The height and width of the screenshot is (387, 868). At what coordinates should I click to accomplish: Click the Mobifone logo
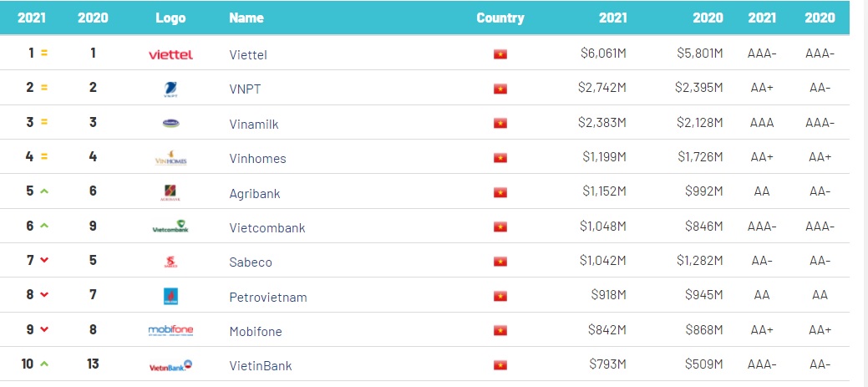point(170,330)
